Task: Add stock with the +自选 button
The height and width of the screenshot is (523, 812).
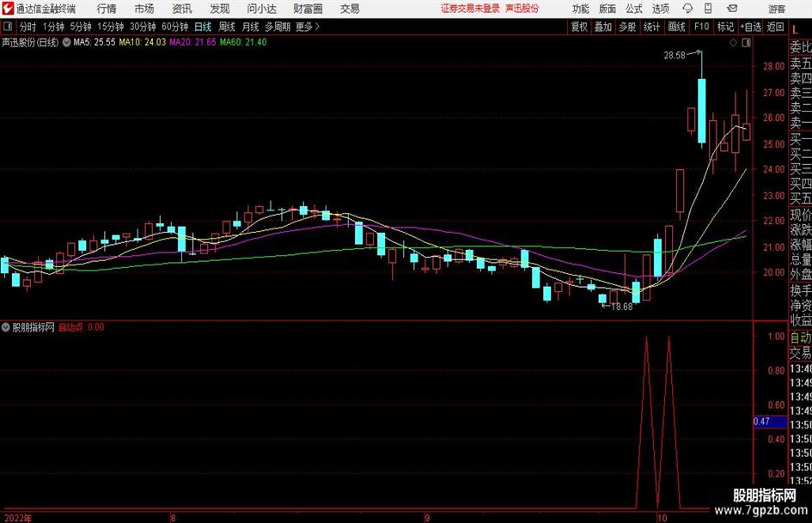Action: [751, 27]
